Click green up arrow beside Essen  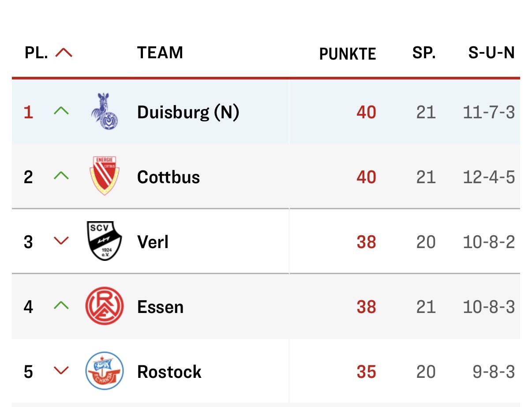(61, 305)
